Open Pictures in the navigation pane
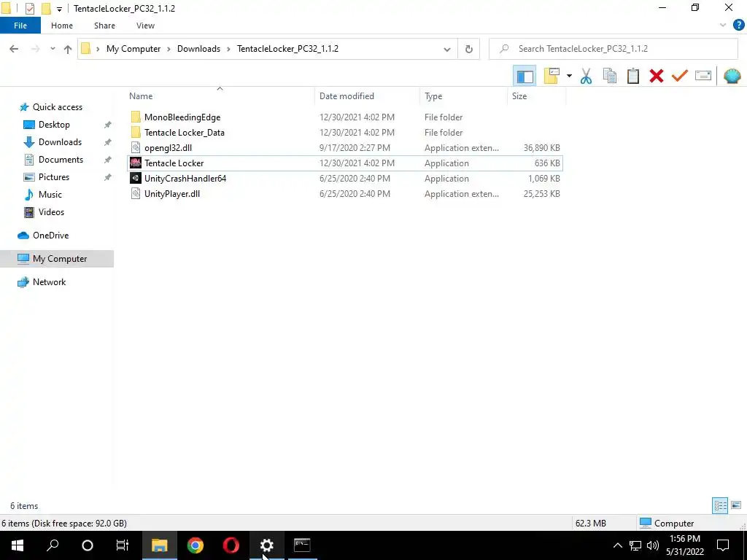747x560 pixels. 54,177
